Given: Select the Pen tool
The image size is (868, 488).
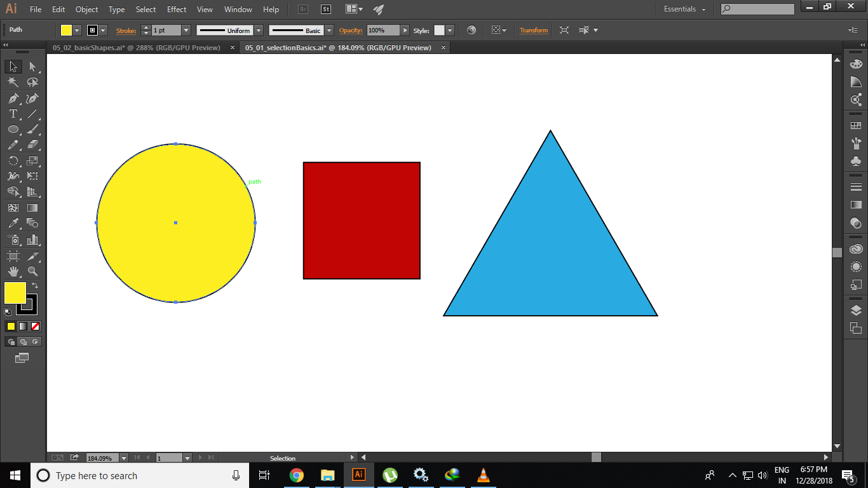Looking at the screenshot, I should [13, 98].
